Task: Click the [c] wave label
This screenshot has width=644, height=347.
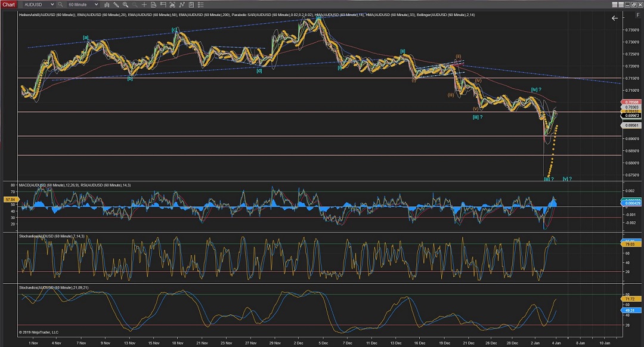Action: (174, 30)
